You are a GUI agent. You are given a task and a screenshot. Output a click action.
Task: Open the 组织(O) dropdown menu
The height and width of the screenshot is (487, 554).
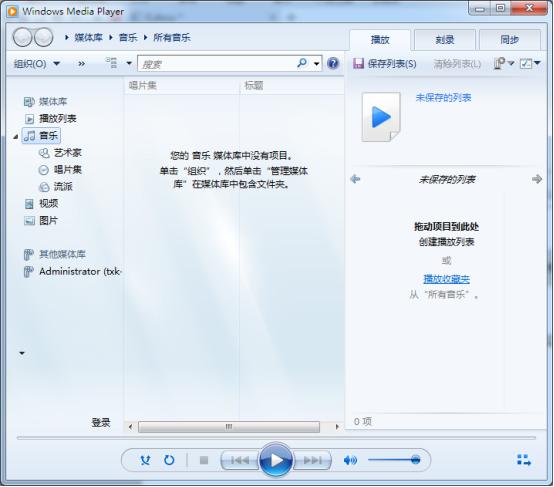tap(37, 64)
